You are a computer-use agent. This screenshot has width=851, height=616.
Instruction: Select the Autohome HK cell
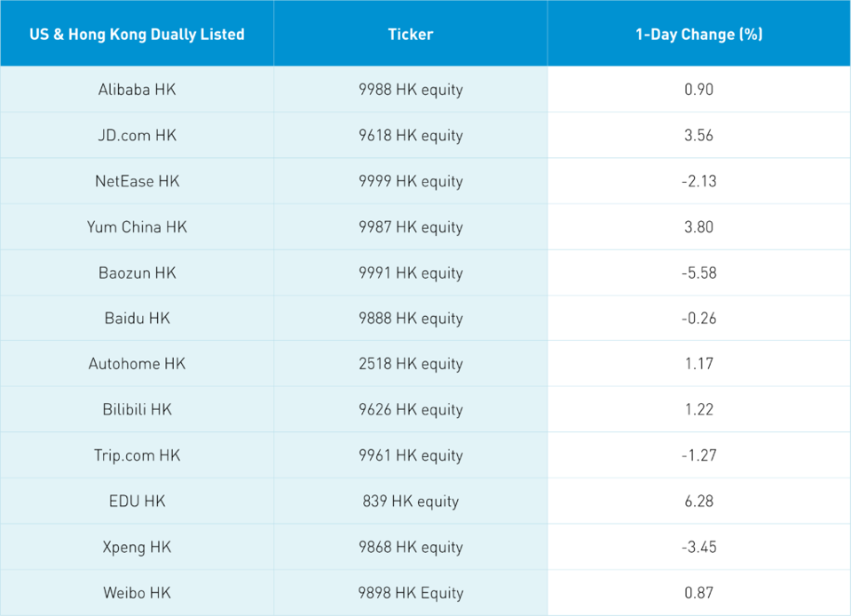pos(137,364)
